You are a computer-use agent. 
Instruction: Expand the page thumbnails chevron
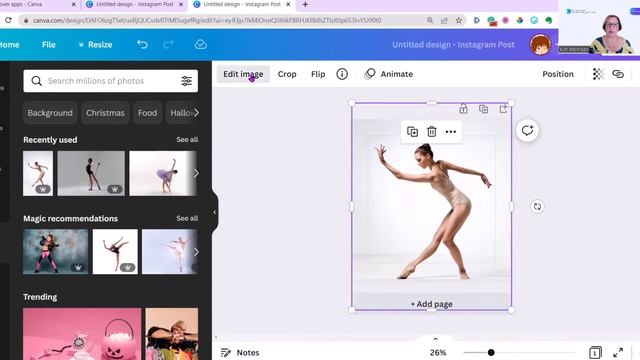pos(436,339)
